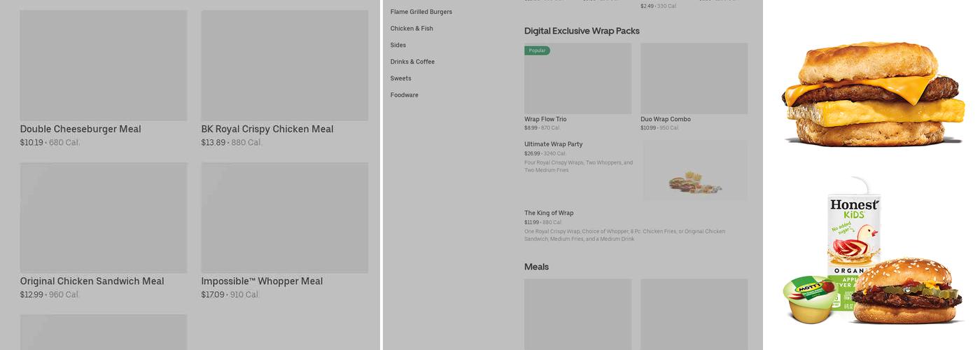The width and height of the screenshot is (980, 350).
Task: Select Foodware in the category list
Action: pyautogui.click(x=404, y=95)
